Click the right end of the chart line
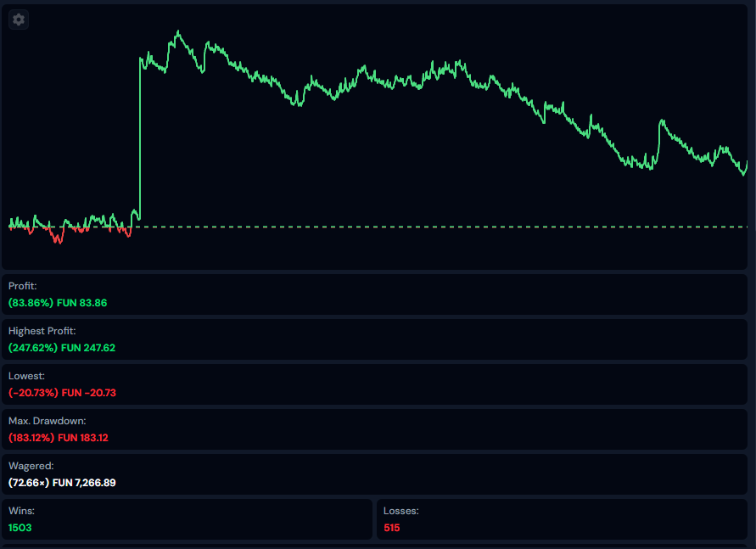Screen dimensions: 756x549 746,165
